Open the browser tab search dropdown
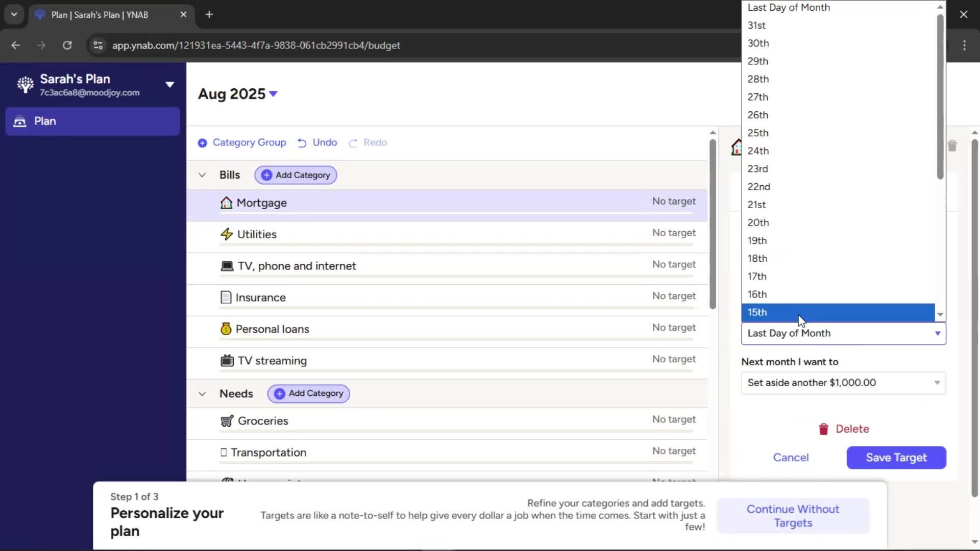The width and height of the screenshot is (980, 551). click(14, 14)
